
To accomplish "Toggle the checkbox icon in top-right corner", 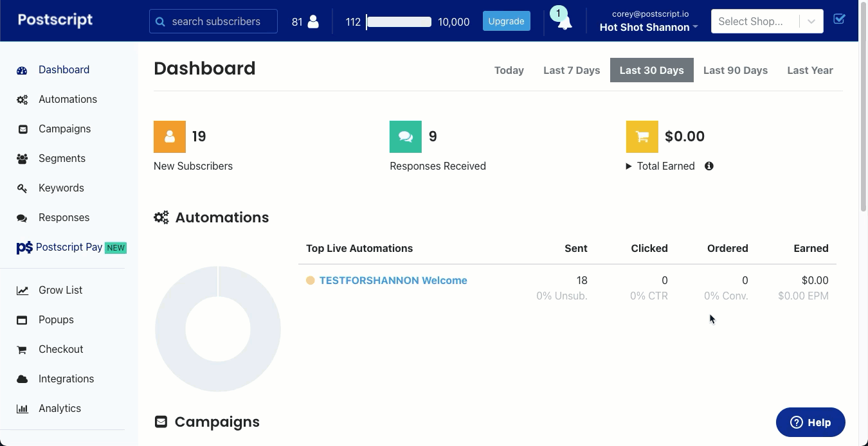I will pyautogui.click(x=839, y=19).
